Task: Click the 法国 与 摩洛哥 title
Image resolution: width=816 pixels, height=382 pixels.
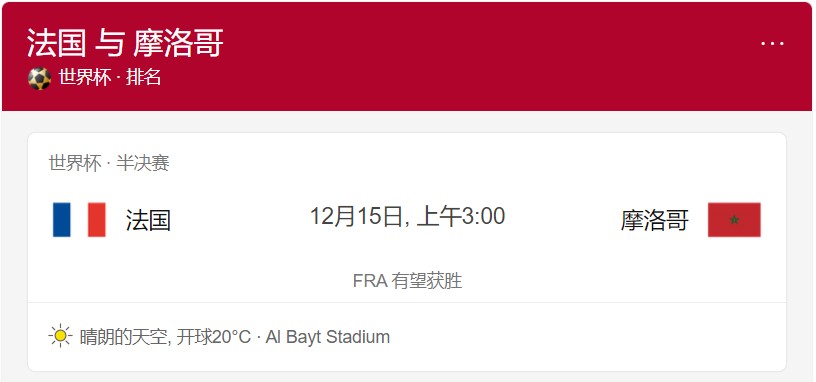Action: click(x=125, y=43)
